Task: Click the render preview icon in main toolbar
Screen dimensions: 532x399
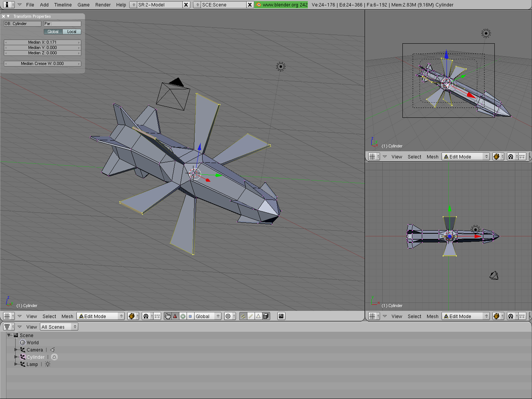Action: click(281, 316)
